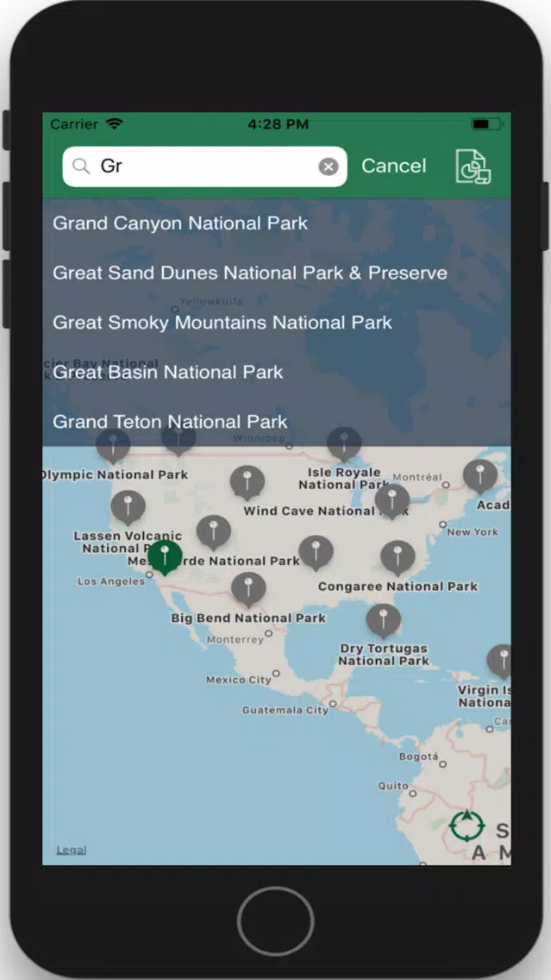Tap the Isle Royale National Park pin

tap(344, 444)
